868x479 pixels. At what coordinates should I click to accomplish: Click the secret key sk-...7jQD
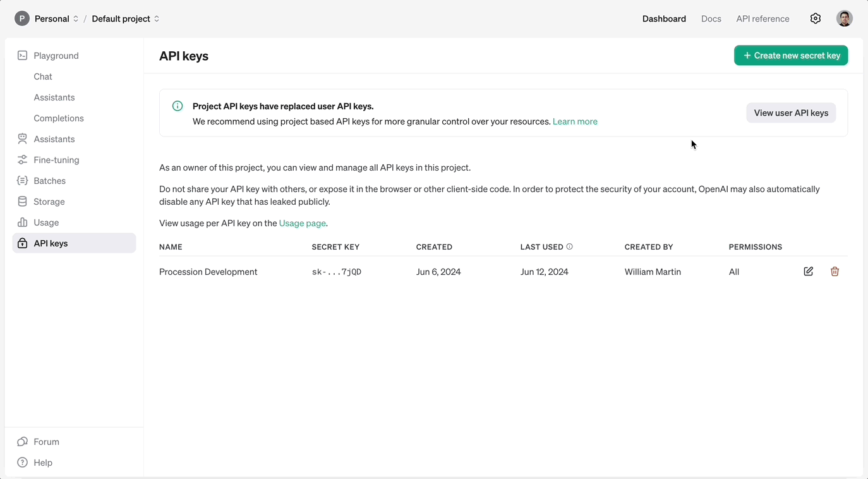point(337,272)
